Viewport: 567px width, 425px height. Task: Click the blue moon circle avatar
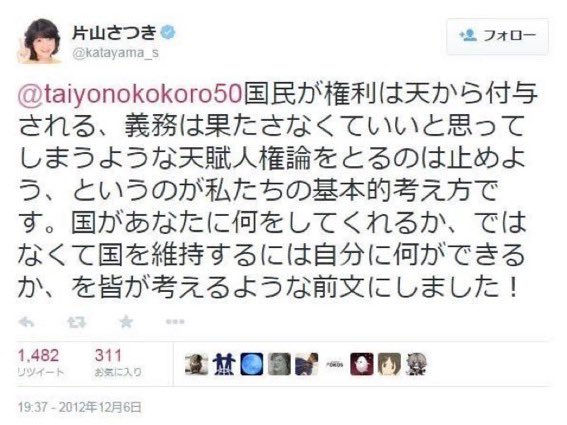click(x=251, y=364)
